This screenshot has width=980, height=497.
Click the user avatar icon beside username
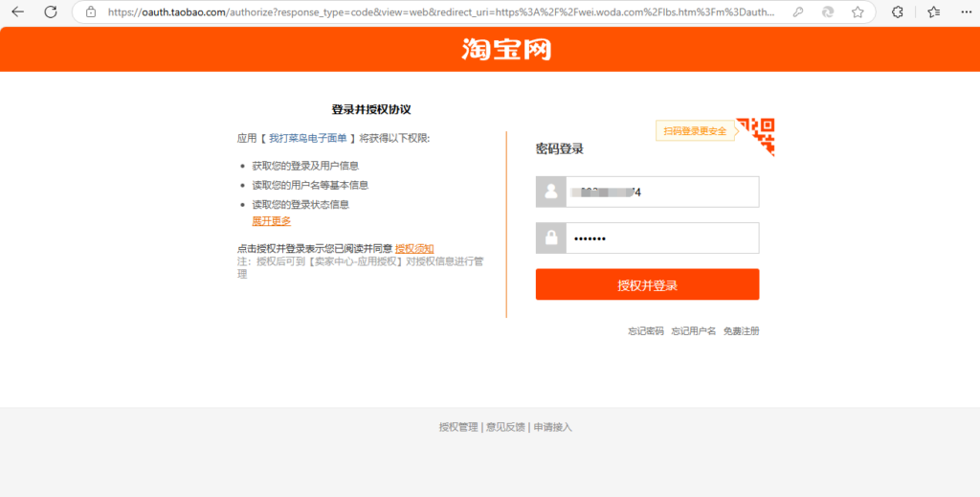[x=551, y=192]
